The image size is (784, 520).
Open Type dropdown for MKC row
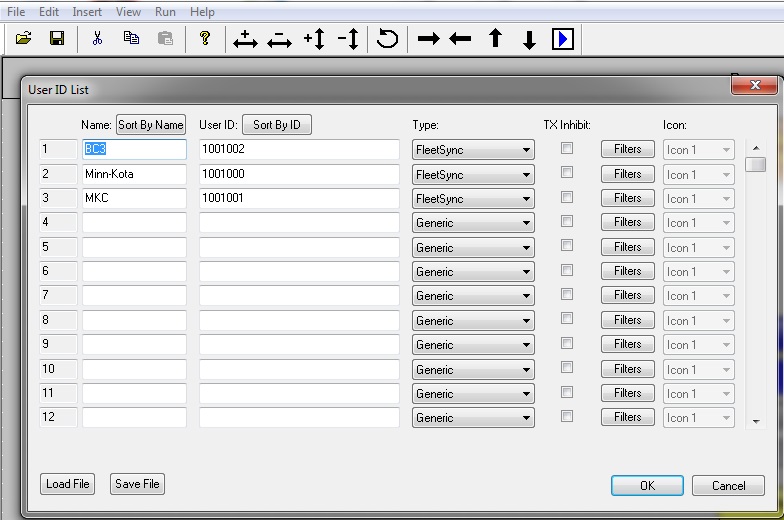click(473, 198)
